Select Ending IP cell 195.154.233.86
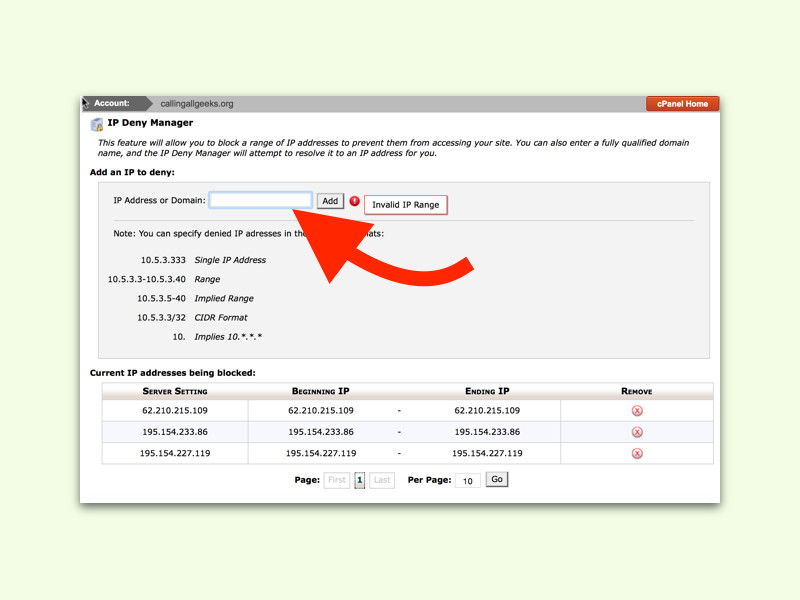 click(487, 432)
